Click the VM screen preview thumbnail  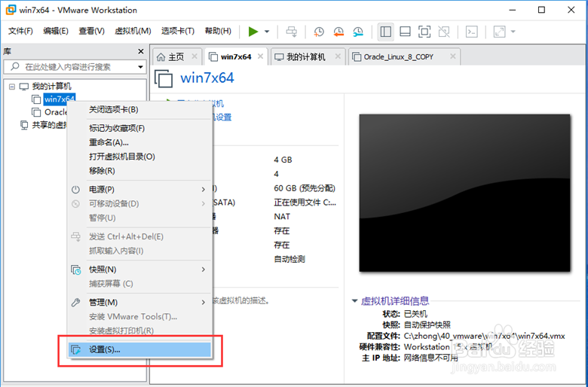click(x=464, y=193)
